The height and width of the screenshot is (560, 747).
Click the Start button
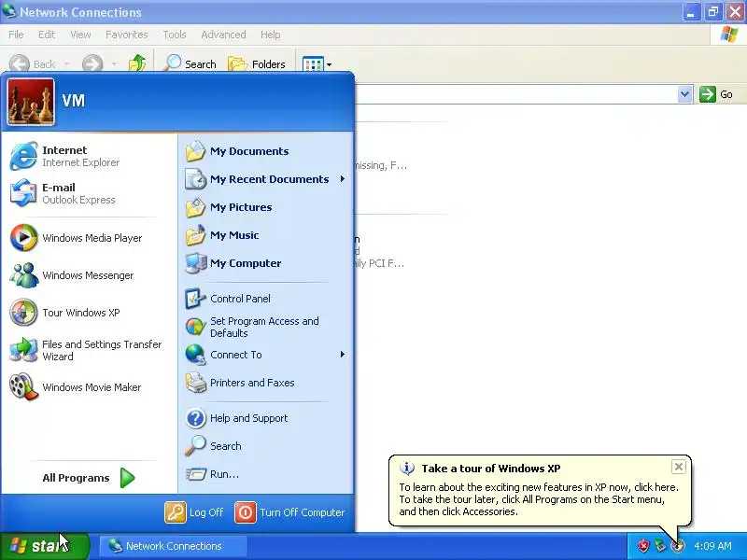pos(44,546)
